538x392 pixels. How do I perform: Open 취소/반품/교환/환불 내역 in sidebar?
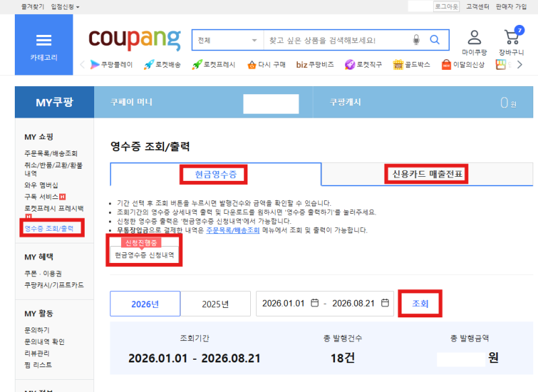click(53, 169)
